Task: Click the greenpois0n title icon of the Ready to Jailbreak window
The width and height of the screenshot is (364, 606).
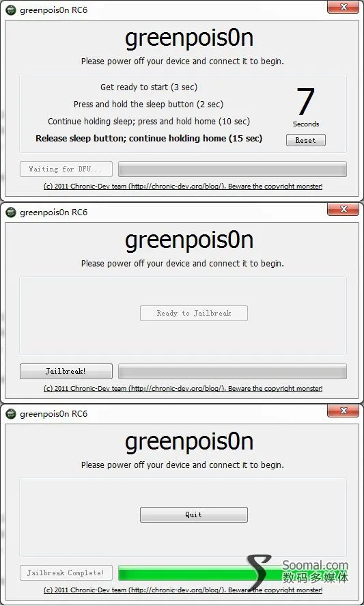Action: point(11,212)
